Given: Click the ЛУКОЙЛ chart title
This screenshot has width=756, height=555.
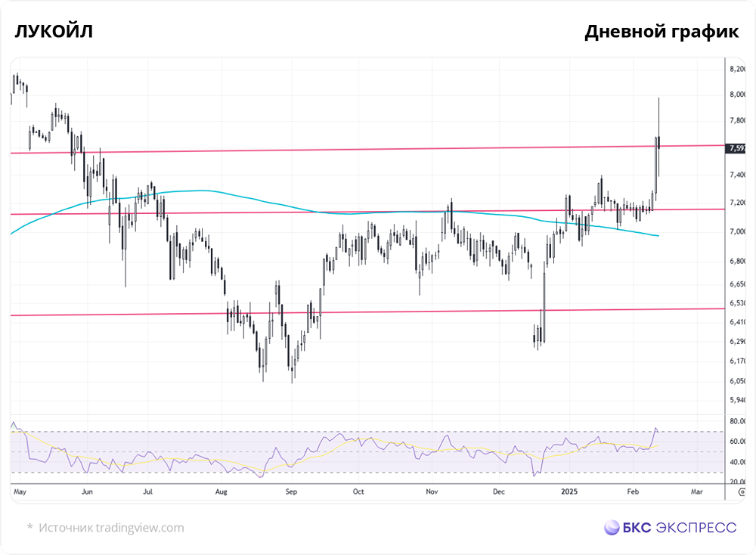Looking at the screenshot, I should pos(54,31).
